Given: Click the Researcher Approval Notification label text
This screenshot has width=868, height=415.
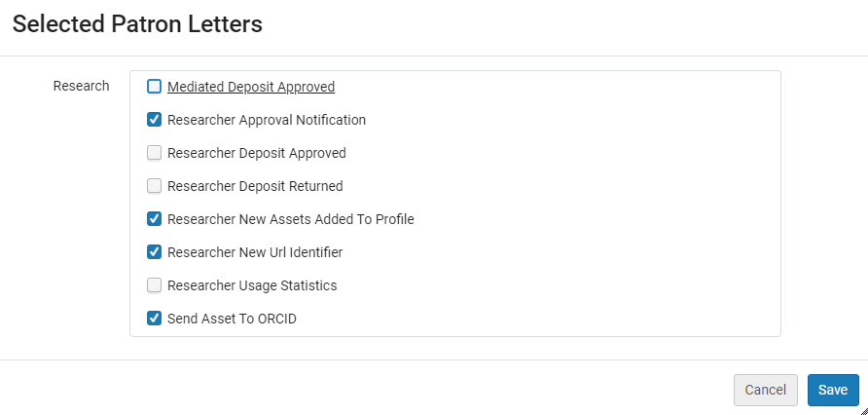Looking at the screenshot, I should 267,120.
